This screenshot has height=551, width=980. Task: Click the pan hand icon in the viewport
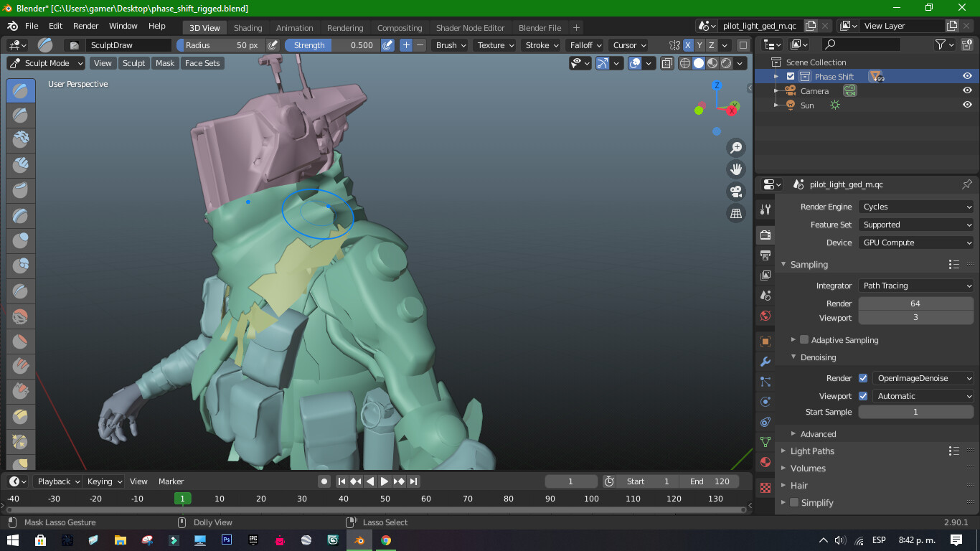pos(735,169)
